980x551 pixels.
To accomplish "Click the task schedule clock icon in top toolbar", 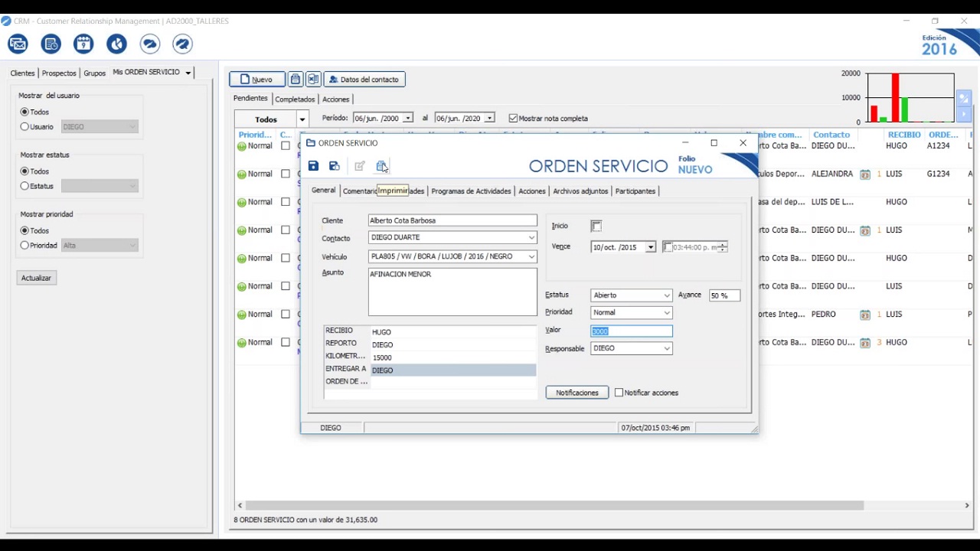I will pos(51,44).
